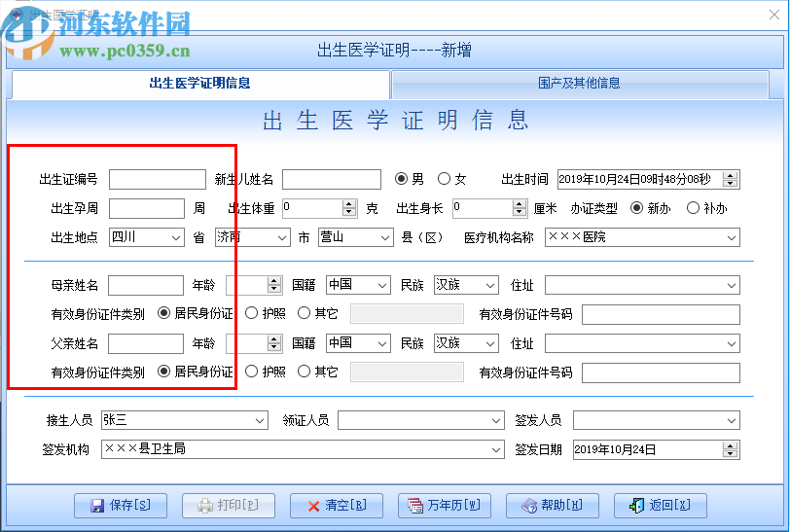This screenshot has height=532, width=790.
Task: Click the help icon on 帮助 button
Action: tap(529, 506)
